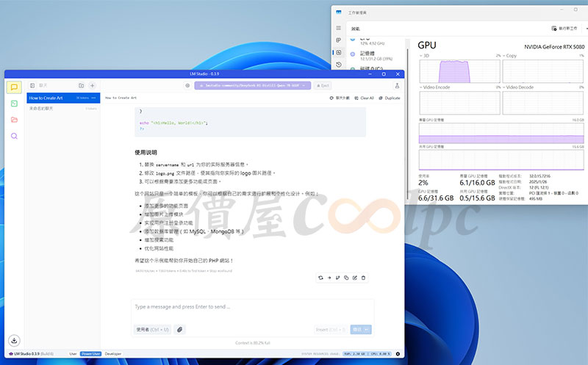This screenshot has width=588, height=365.
Task: Minimize the LM Studio window
Action: click(370, 74)
